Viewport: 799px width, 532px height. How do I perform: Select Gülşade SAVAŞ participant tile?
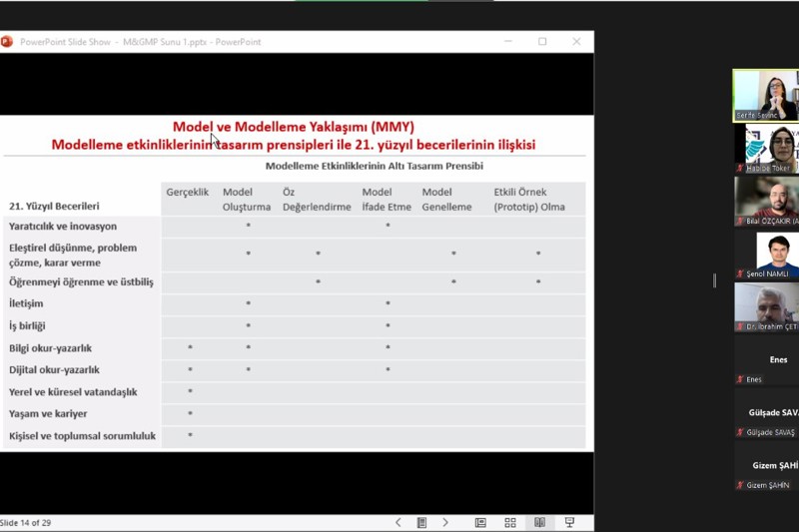click(x=766, y=414)
